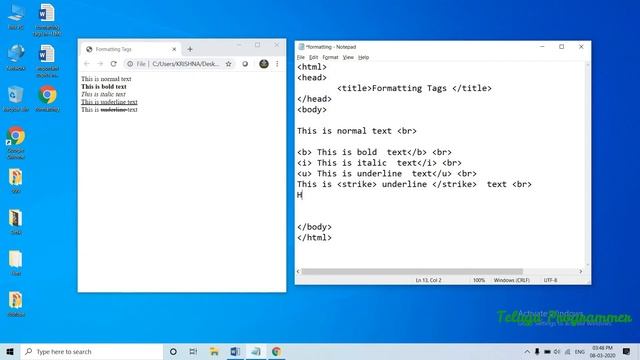Screen dimensions: 640x360
Task: Click the ENG language indicator
Action: tap(580, 351)
